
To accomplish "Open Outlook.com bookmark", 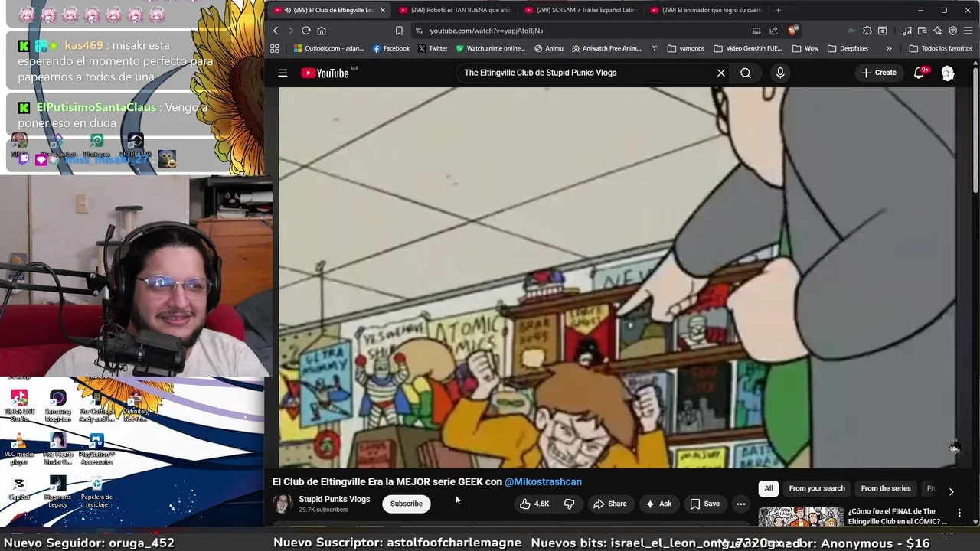I will pyautogui.click(x=328, y=48).
